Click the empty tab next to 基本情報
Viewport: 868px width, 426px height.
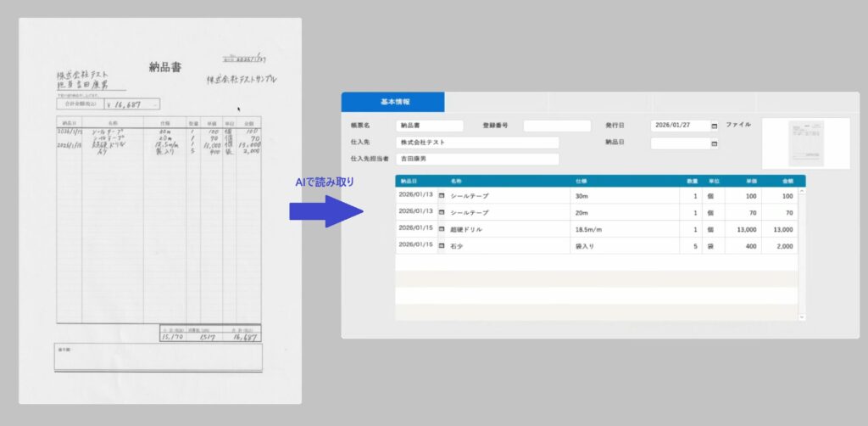(x=495, y=102)
